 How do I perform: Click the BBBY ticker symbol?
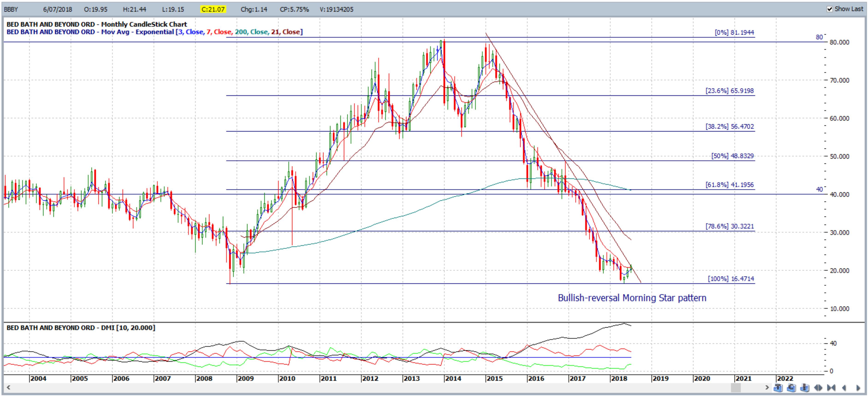[11, 9]
